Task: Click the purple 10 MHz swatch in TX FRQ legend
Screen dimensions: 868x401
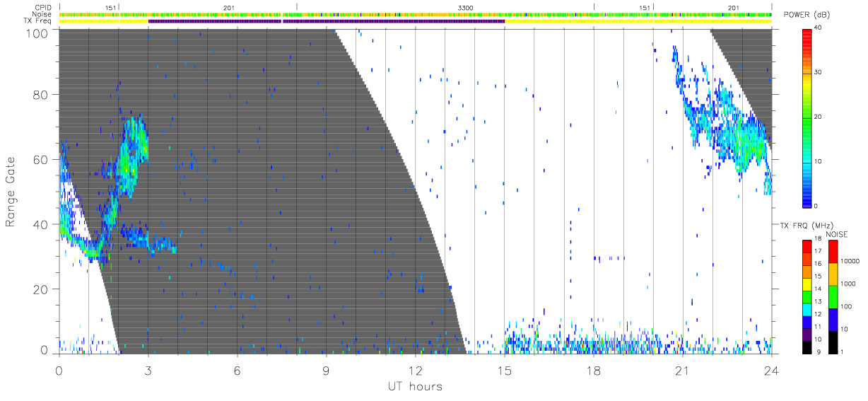Action: [808, 335]
